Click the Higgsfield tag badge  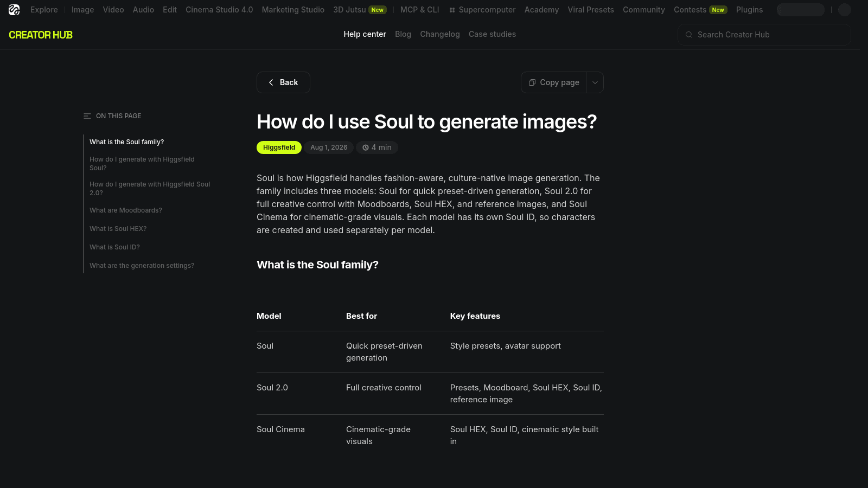279,147
